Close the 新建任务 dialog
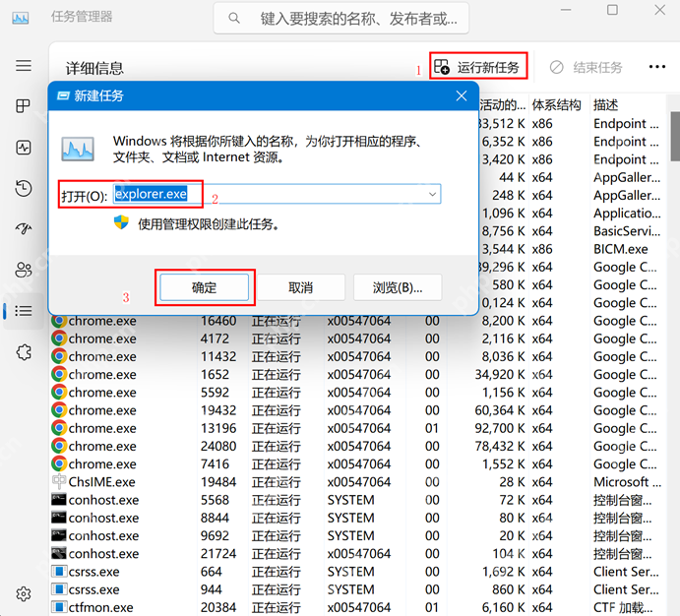This screenshot has height=616, width=680. [x=462, y=95]
